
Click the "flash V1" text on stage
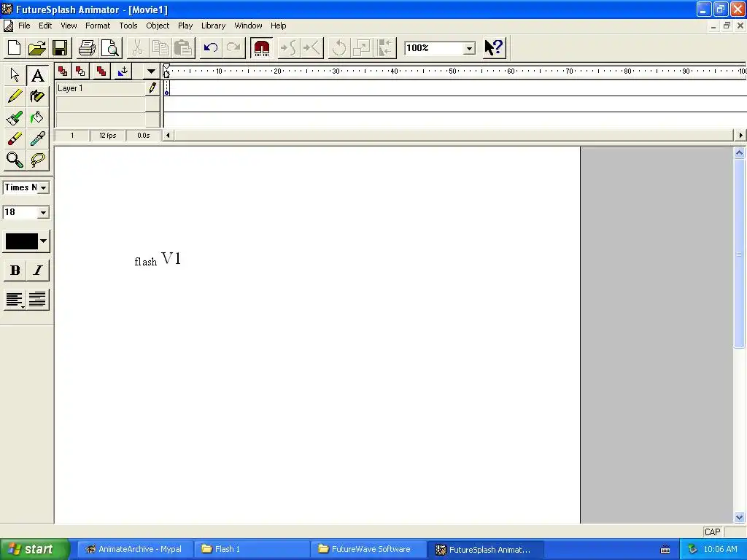click(x=158, y=259)
